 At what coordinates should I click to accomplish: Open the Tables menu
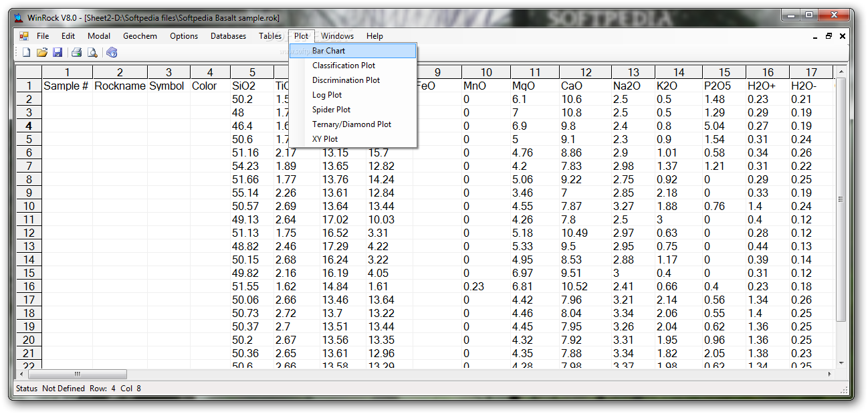(270, 36)
